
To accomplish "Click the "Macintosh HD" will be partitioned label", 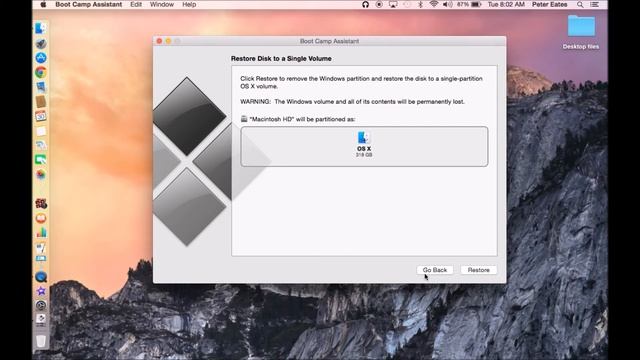I will click(302, 119).
